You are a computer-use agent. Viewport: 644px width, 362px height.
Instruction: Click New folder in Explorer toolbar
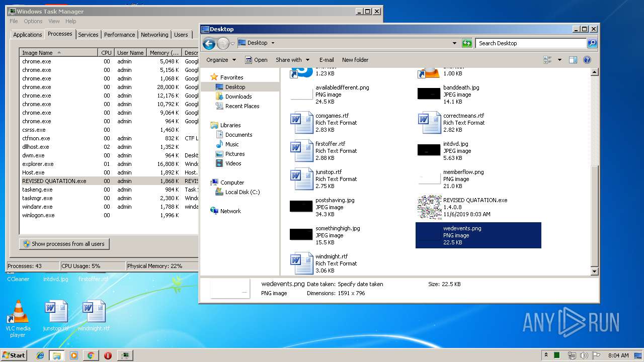coord(355,60)
